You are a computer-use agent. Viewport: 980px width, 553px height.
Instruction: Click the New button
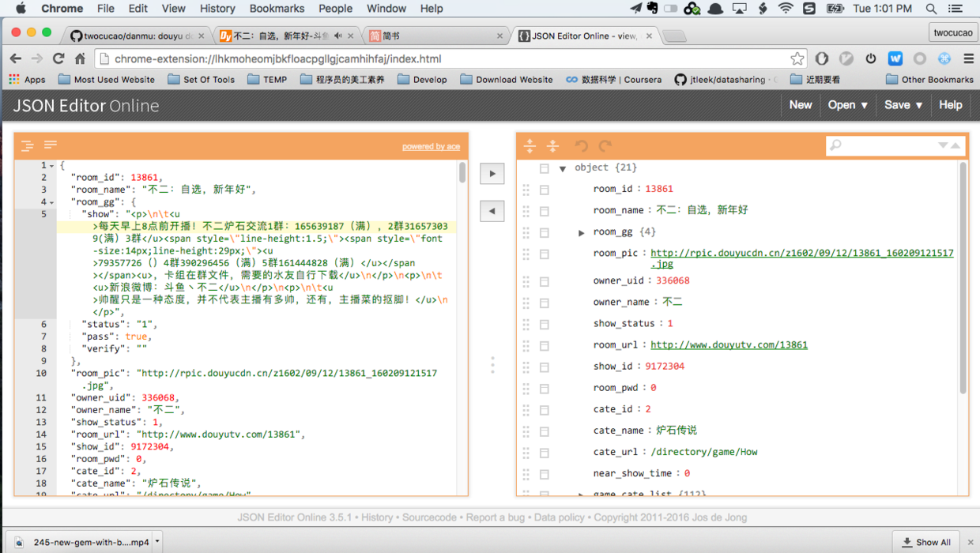[x=801, y=105]
